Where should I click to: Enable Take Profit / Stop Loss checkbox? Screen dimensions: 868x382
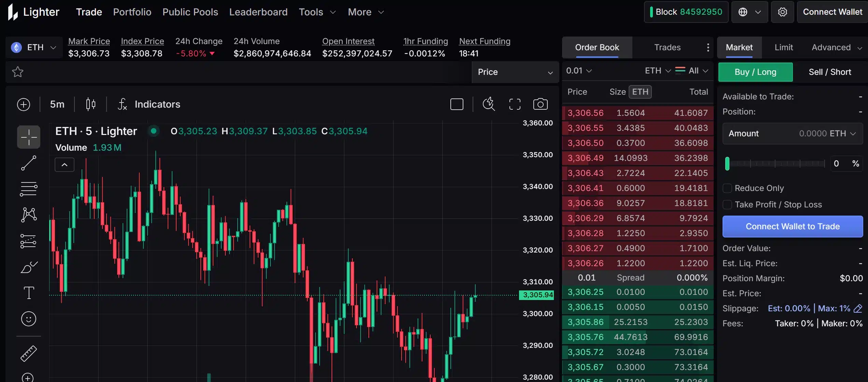[727, 205]
